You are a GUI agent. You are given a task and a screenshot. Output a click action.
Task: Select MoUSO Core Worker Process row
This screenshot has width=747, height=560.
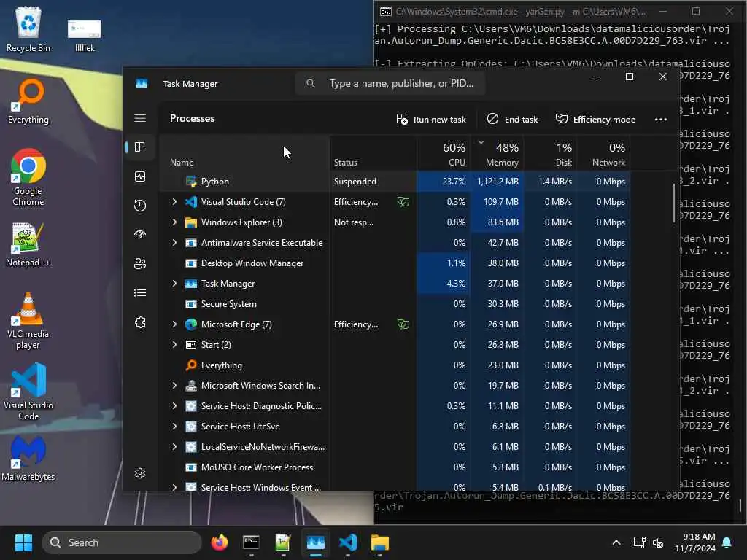pyautogui.click(x=395, y=467)
